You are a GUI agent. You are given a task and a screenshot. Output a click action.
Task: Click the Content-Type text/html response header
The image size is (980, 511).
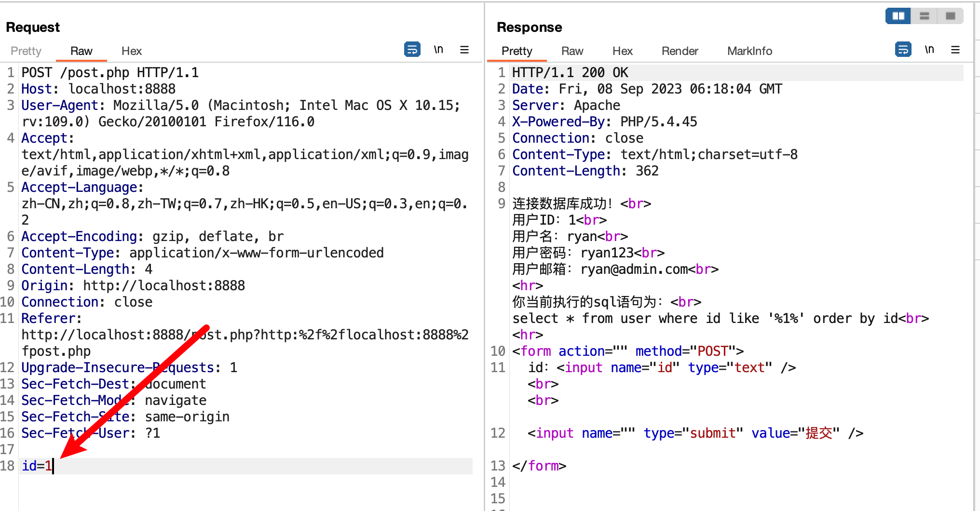(x=655, y=154)
